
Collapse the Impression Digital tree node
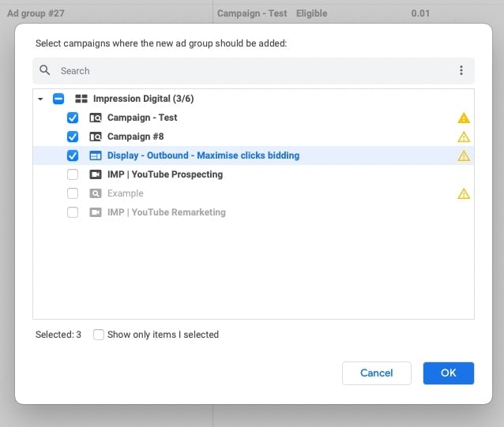coord(40,99)
